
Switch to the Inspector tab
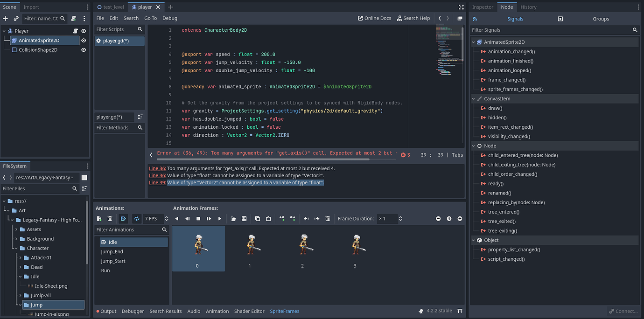click(483, 7)
